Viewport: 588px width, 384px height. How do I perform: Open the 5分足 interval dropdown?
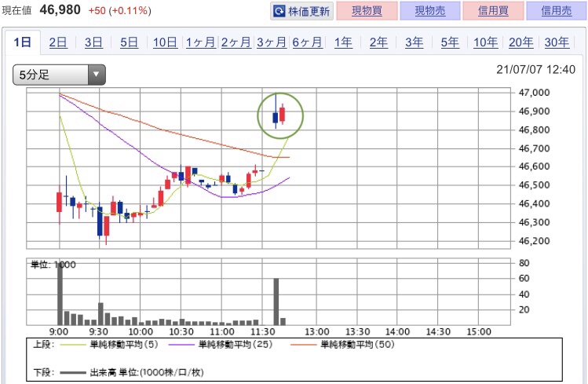(59, 75)
